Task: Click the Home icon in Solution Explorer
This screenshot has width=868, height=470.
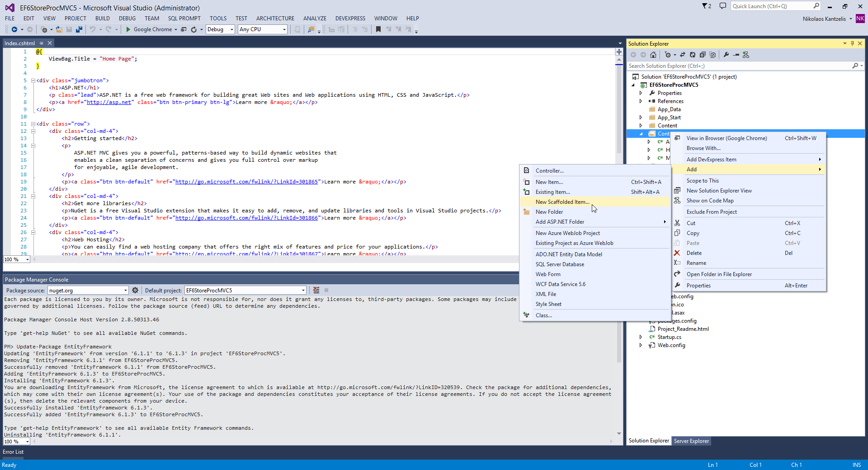Action: point(653,55)
